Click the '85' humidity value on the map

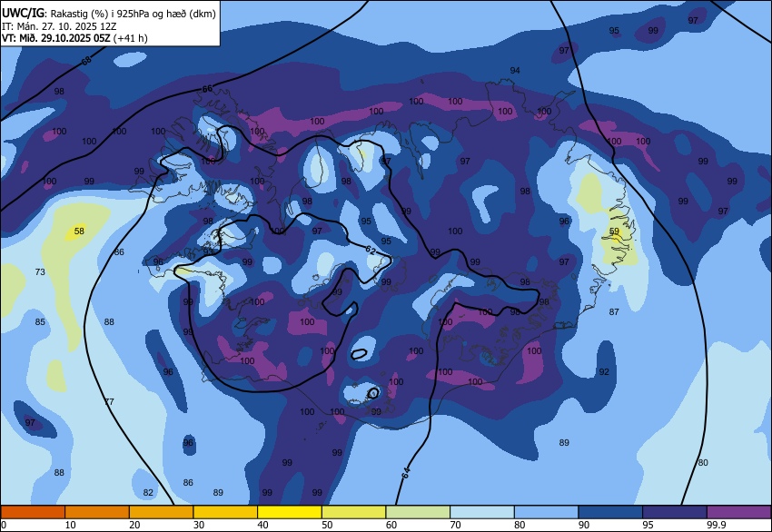[40, 322]
